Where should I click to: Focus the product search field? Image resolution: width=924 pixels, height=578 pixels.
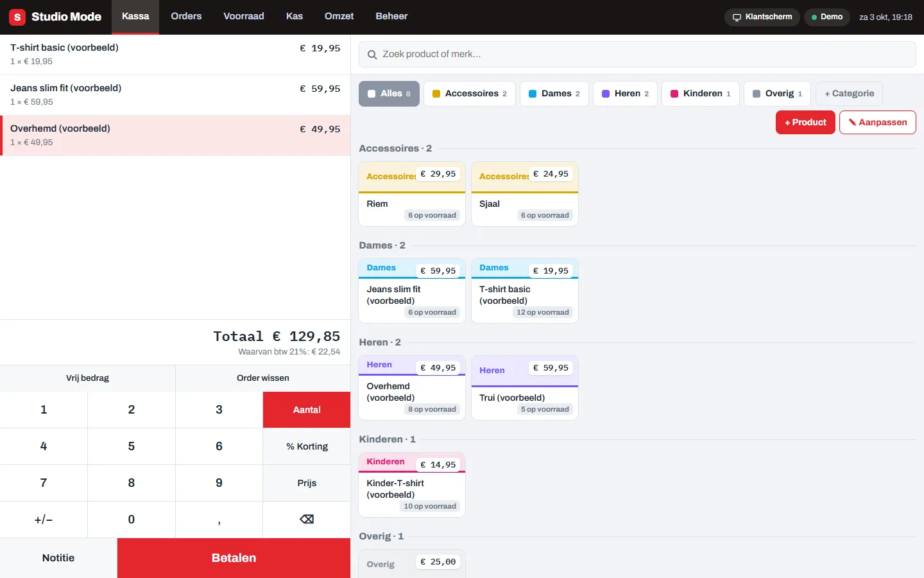pyautogui.click(x=637, y=55)
